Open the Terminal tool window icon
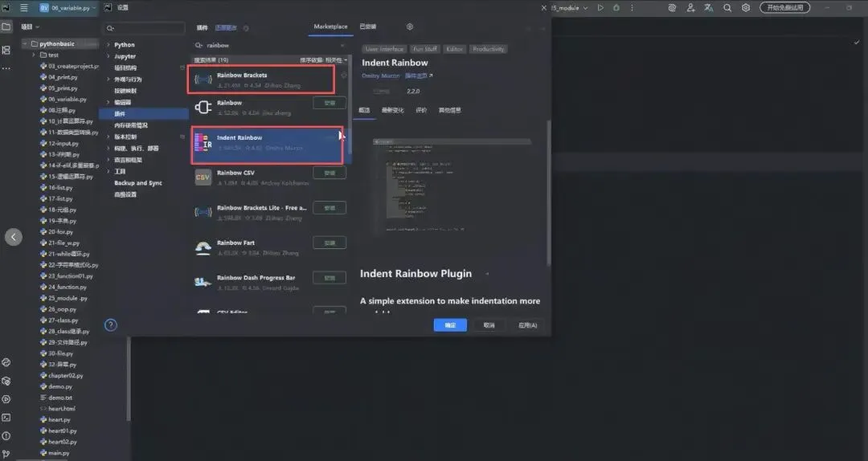 coord(6,418)
